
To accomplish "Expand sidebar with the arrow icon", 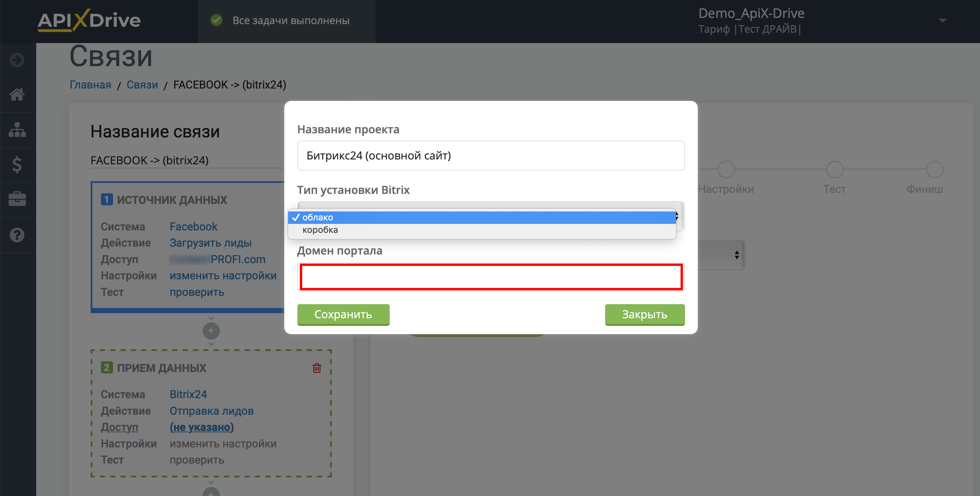I will click(17, 60).
